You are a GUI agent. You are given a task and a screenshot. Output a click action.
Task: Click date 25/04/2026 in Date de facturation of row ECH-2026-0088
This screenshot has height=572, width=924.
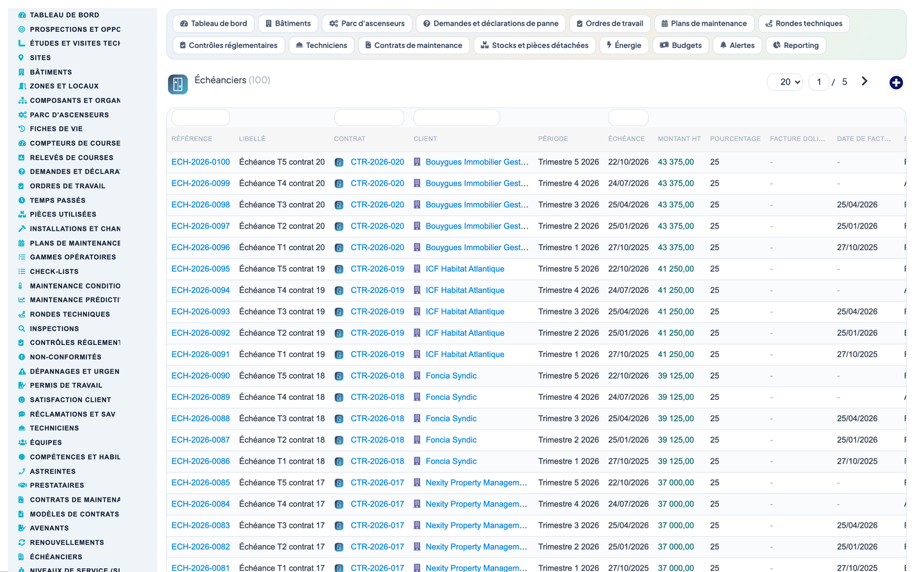(857, 418)
